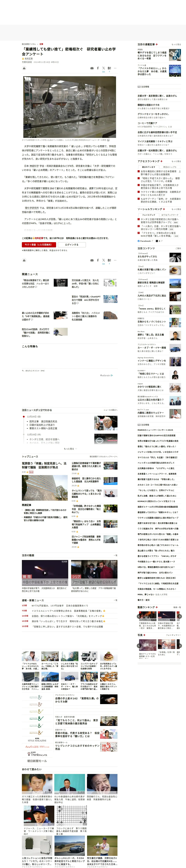Click the red arrow beside 注目の連載記事
The width and height of the screenshot is (186, 868).
pyautogui.click(x=157, y=44)
